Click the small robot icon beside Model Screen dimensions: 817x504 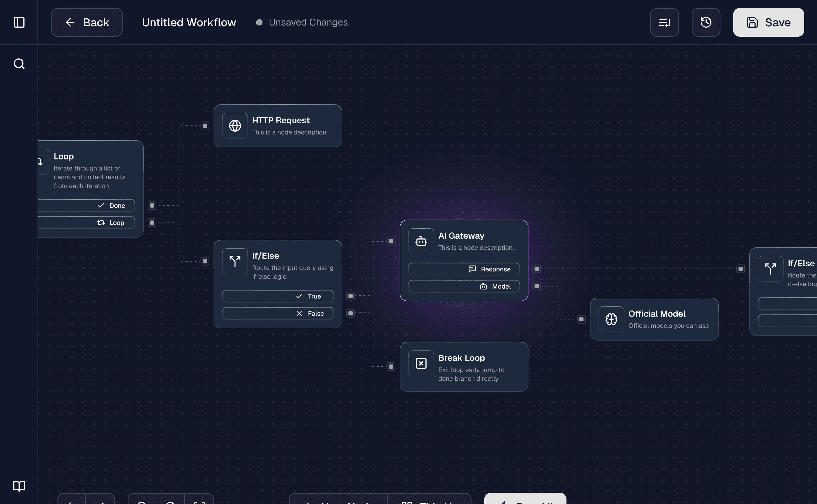[483, 286]
